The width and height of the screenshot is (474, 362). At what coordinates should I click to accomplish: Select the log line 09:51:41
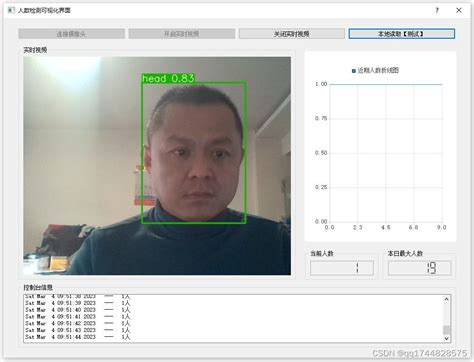[77, 317]
